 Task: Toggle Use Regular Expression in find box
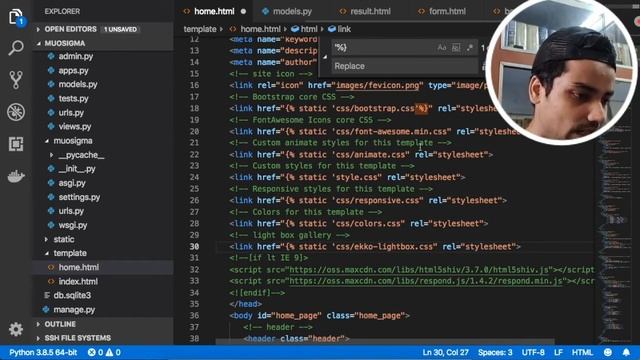tap(470, 47)
